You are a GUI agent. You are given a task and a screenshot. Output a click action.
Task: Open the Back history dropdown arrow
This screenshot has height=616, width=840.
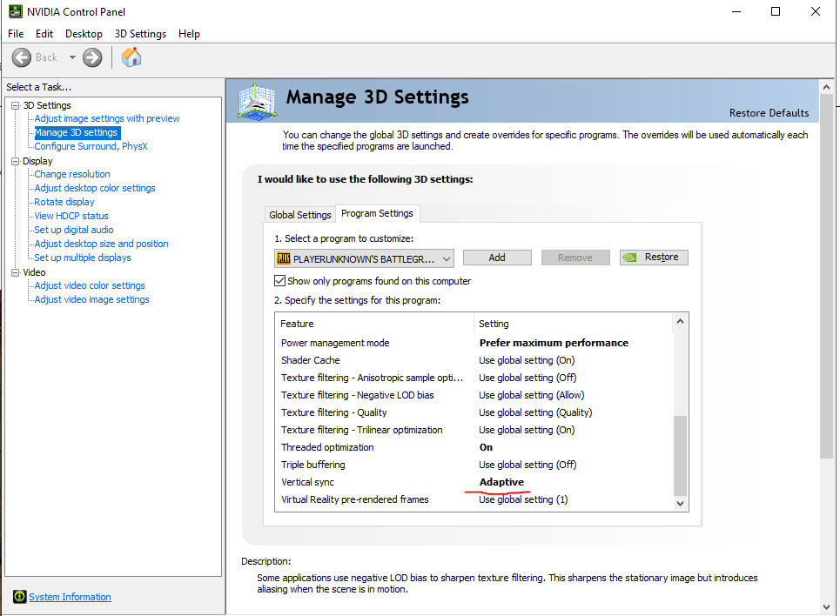(72, 57)
